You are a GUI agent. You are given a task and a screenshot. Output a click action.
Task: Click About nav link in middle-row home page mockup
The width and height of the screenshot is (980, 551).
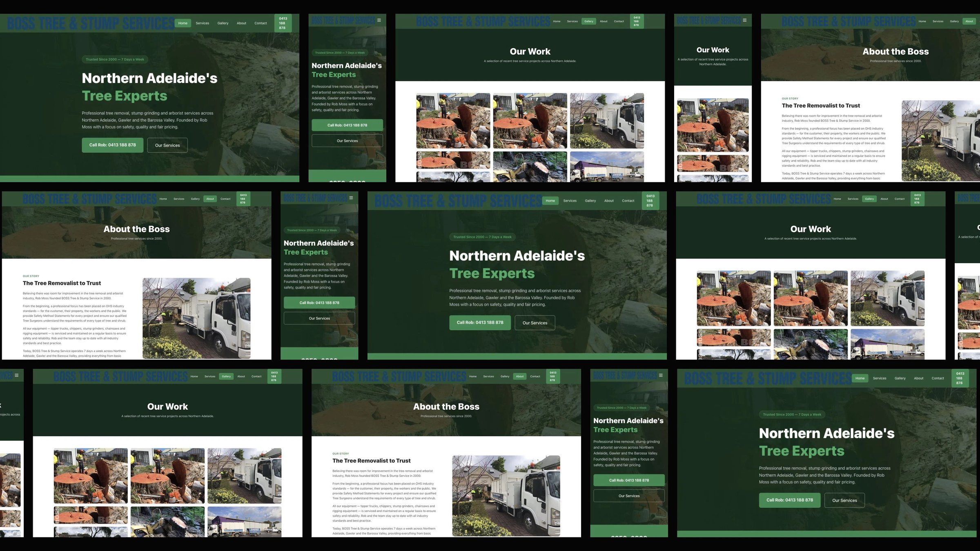tap(609, 201)
